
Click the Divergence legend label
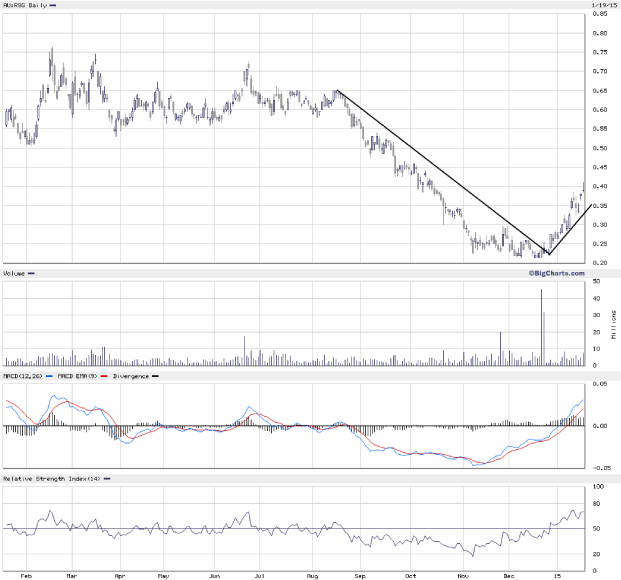coord(132,376)
